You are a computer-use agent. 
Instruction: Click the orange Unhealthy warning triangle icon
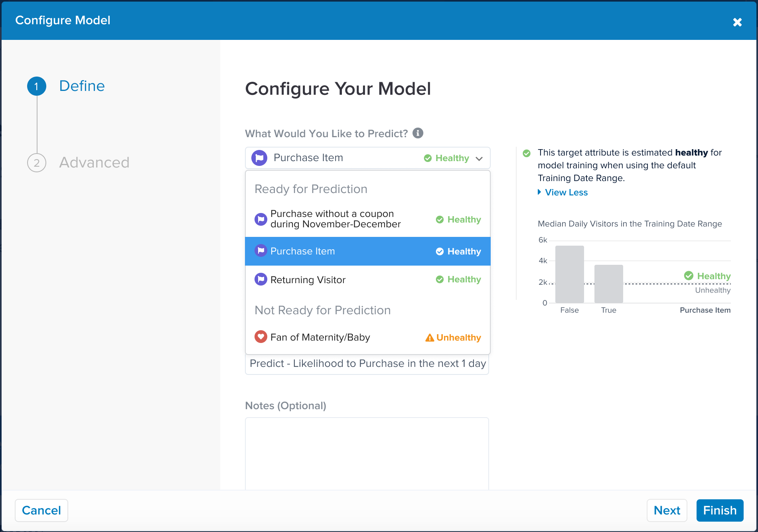[429, 338]
